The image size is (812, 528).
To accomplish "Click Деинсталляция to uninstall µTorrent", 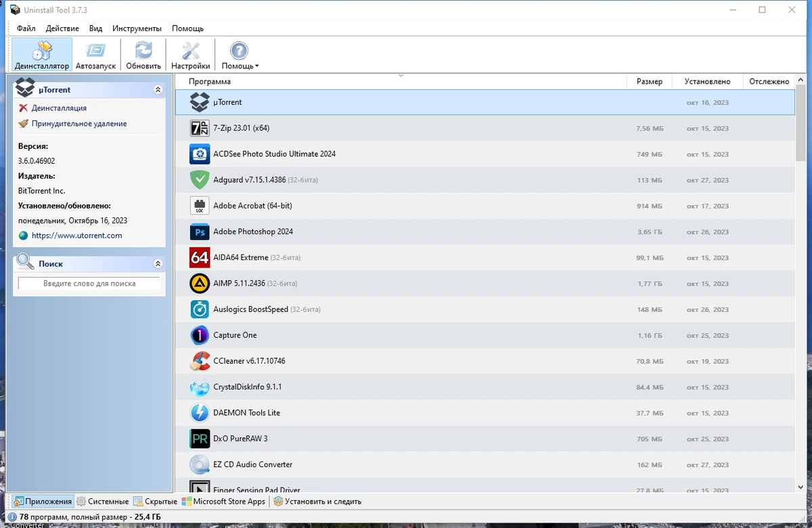I will [x=59, y=108].
